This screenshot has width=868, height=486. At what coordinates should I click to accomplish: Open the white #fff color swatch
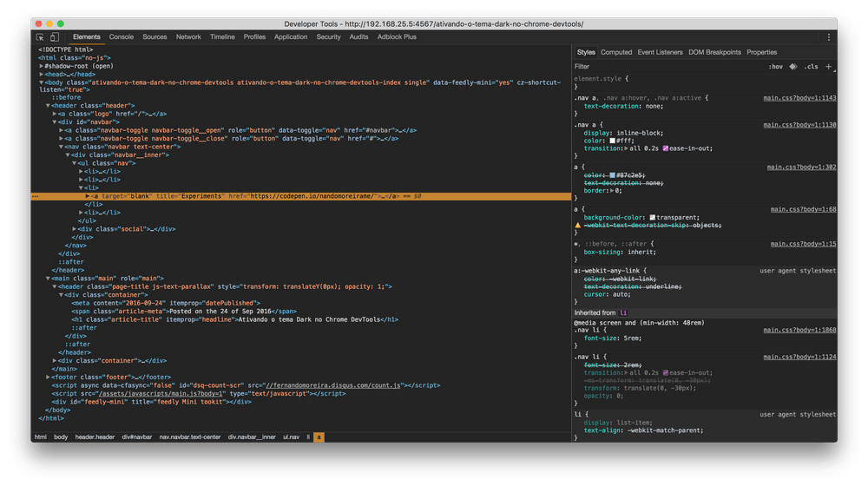tap(612, 141)
